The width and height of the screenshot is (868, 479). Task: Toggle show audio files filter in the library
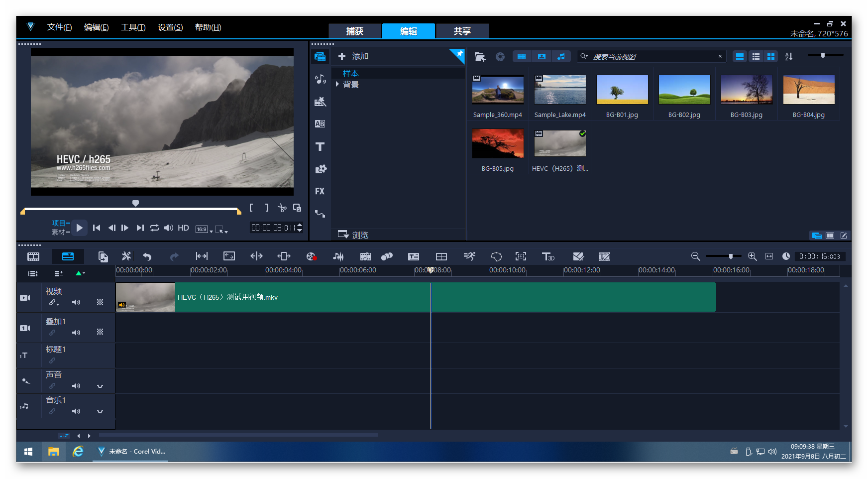tap(561, 57)
